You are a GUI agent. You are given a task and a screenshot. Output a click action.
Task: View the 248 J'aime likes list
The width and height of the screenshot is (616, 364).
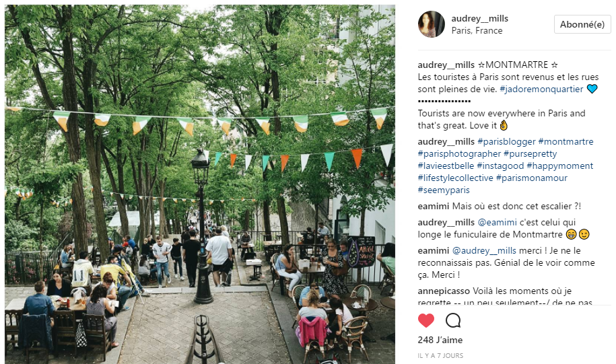(440, 340)
